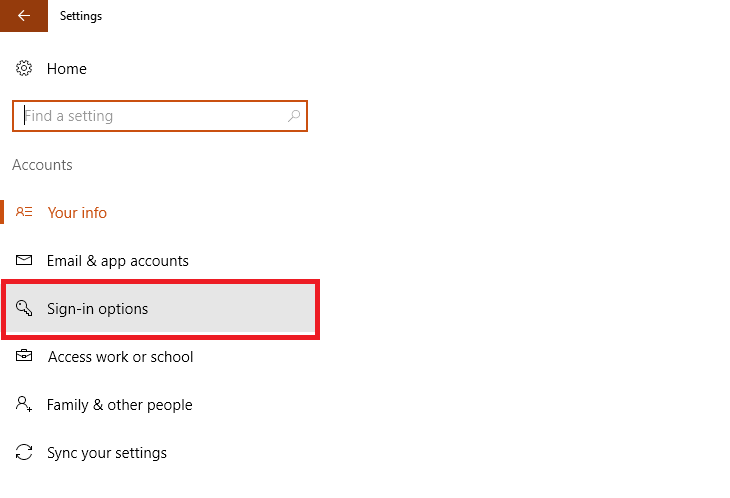Click the Accounts section heading

[x=42, y=165]
